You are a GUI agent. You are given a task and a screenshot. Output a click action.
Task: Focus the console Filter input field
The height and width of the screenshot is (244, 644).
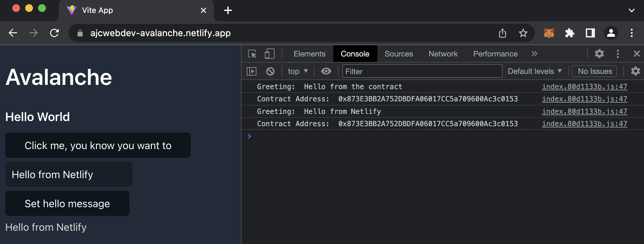point(422,71)
